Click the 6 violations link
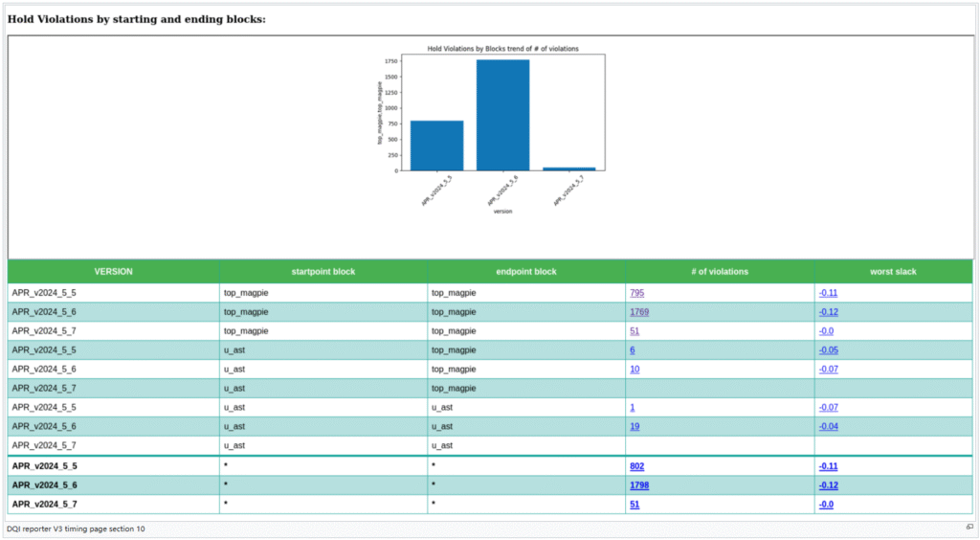The width and height of the screenshot is (980, 540). pos(632,350)
